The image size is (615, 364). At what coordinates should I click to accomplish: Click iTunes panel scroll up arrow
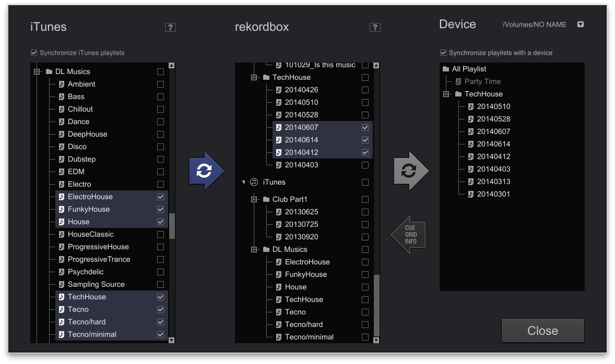171,66
